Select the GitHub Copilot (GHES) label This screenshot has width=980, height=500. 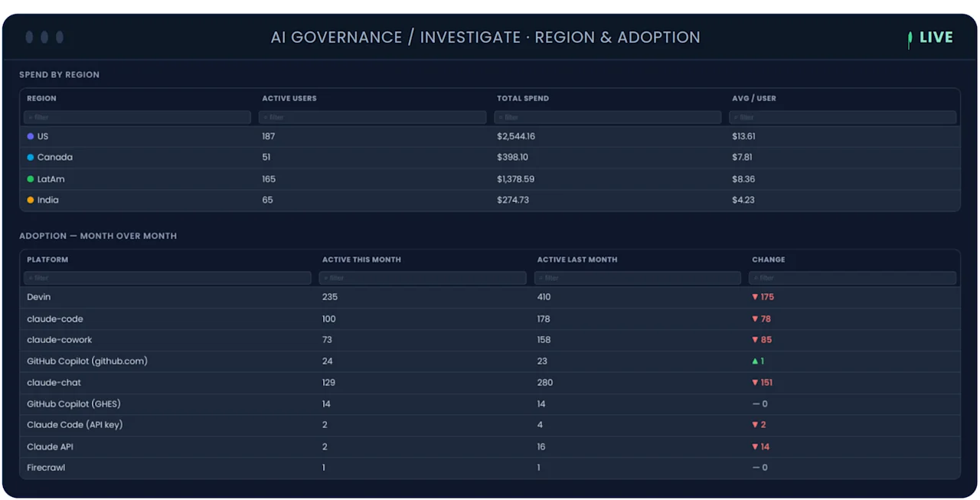point(73,404)
